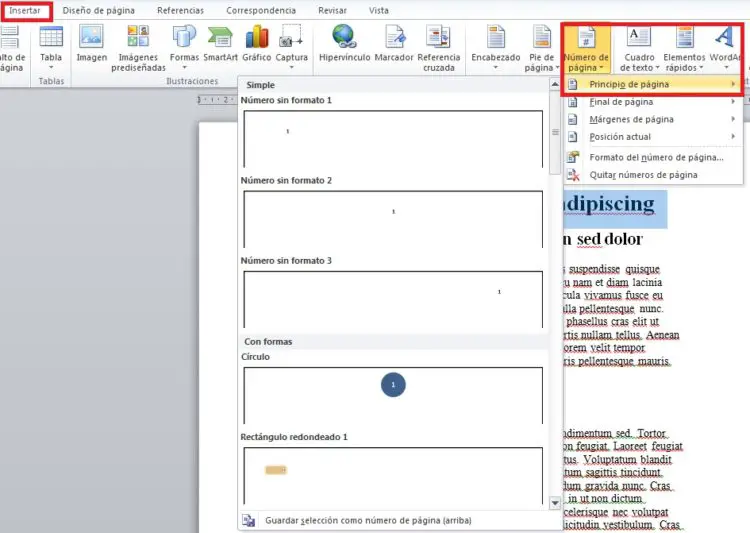Expand the Final de página submenu arrow
The height and width of the screenshot is (533, 750).
[x=733, y=102]
